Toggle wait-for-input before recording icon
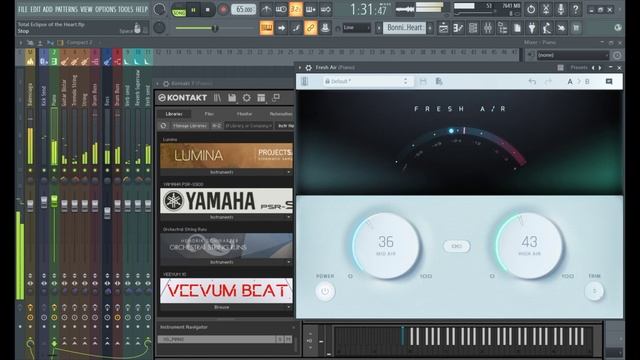The height and width of the screenshot is (360, 640). [x=281, y=9]
